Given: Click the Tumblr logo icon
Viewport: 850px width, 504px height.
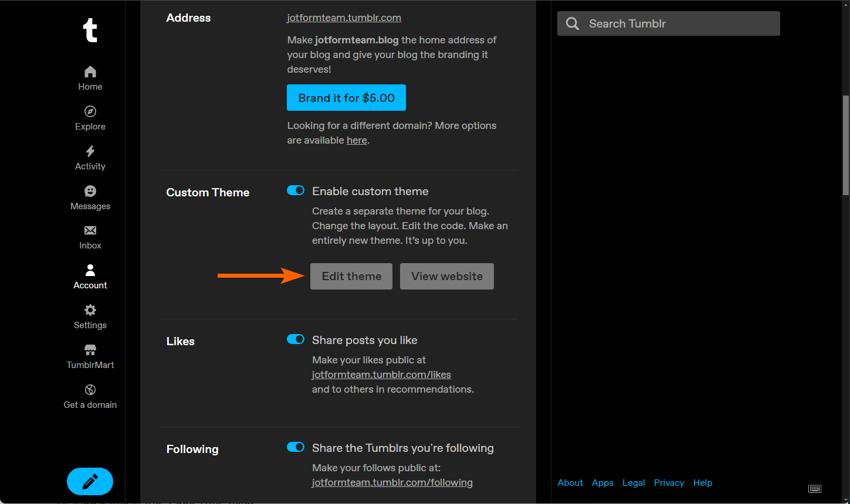Looking at the screenshot, I should click(x=90, y=30).
